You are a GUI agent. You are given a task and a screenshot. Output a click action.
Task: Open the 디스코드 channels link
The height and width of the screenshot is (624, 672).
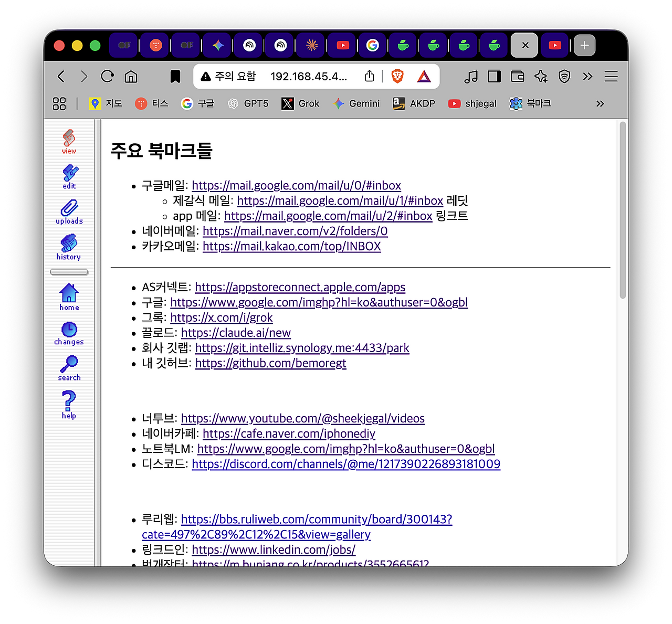tap(346, 464)
